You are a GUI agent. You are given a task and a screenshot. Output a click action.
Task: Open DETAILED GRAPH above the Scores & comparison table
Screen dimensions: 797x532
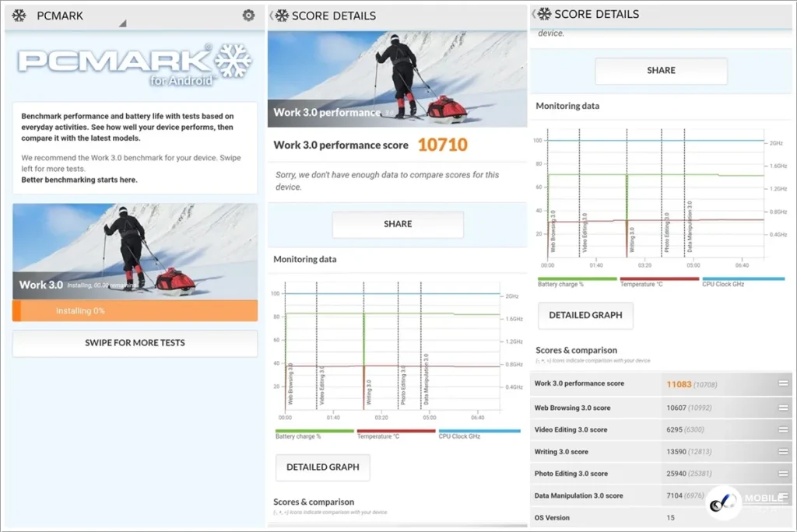pyautogui.click(x=585, y=316)
